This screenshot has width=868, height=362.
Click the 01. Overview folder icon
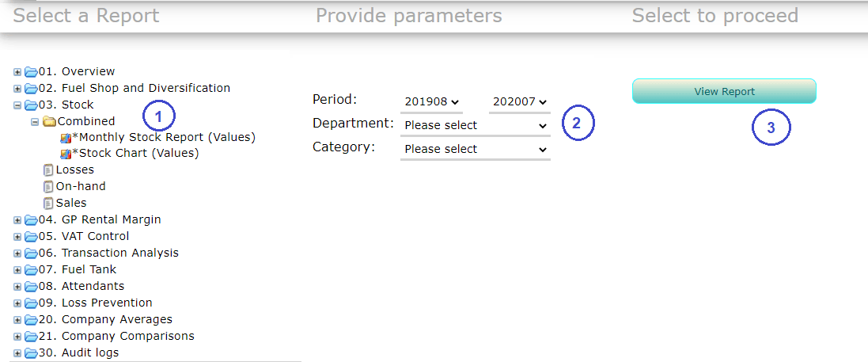31,71
